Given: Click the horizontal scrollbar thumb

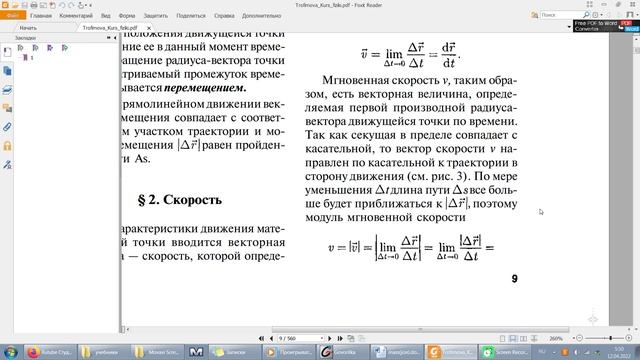Looking at the screenshot, I should 420,329.
